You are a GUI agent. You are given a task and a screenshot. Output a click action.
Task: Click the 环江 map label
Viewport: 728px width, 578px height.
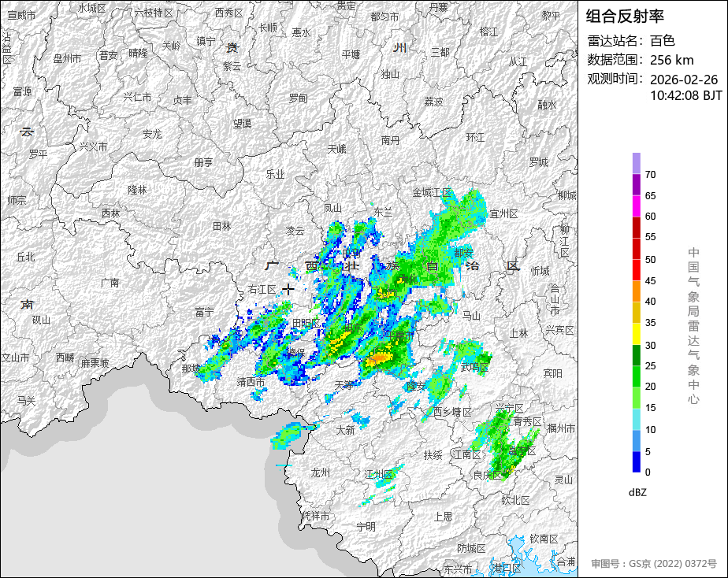pos(475,137)
